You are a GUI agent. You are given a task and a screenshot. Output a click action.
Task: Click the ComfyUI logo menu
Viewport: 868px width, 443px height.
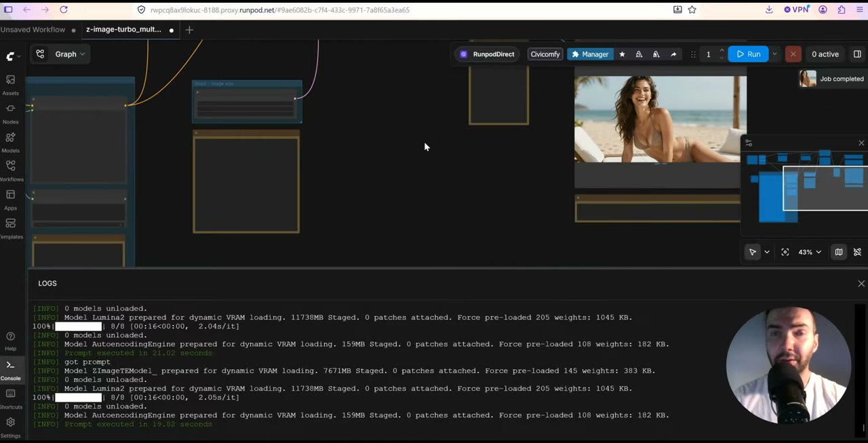13,56
